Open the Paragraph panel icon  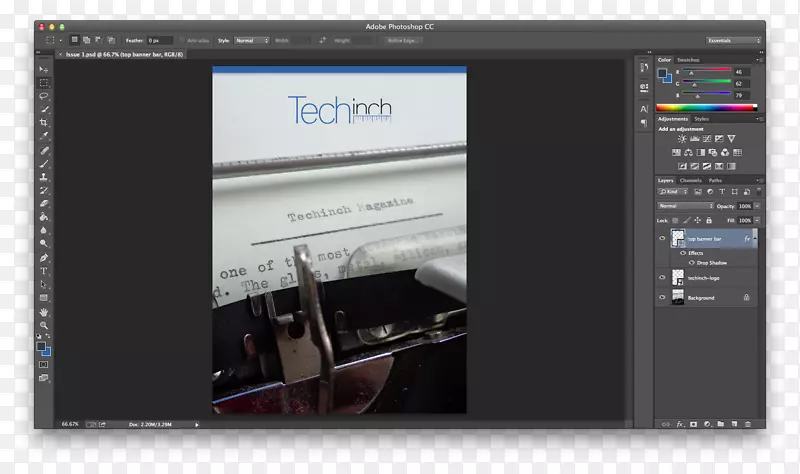click(644, 122)
